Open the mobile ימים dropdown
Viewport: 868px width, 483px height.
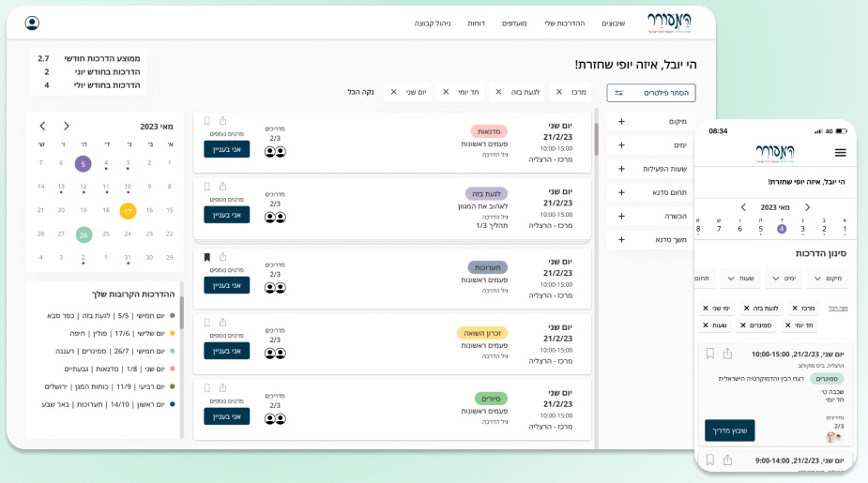click(784, 279)
